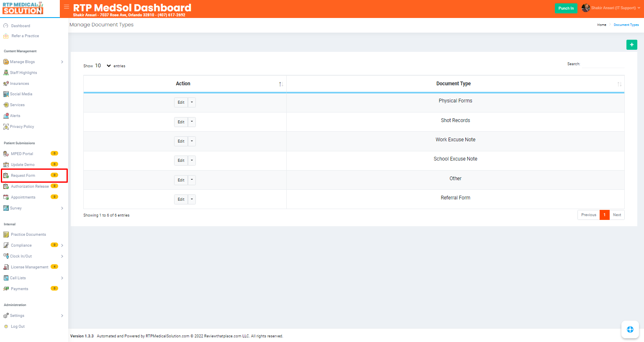
Task: Open Alerts in the sidebar
Action: pyautogui.click(x=15, y=116)
